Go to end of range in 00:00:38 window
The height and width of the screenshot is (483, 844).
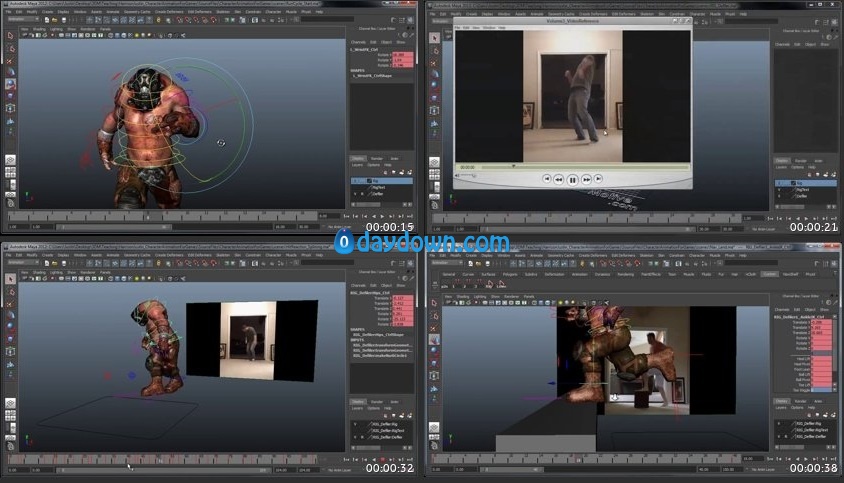point(834,459)
